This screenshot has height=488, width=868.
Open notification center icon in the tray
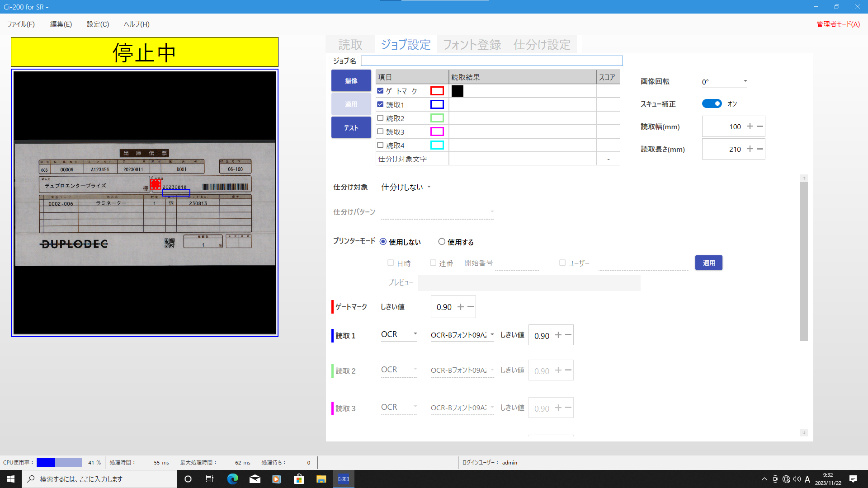(x=853, y=479)
